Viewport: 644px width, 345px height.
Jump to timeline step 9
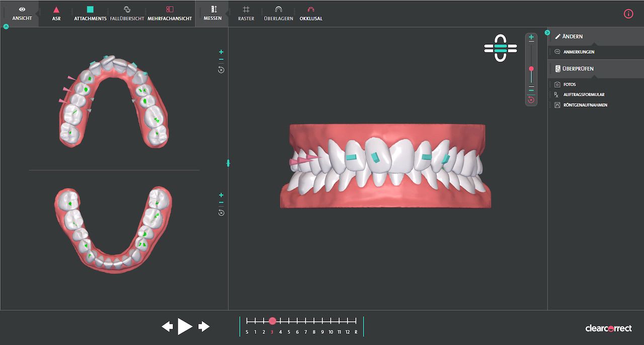coord(323,332)
